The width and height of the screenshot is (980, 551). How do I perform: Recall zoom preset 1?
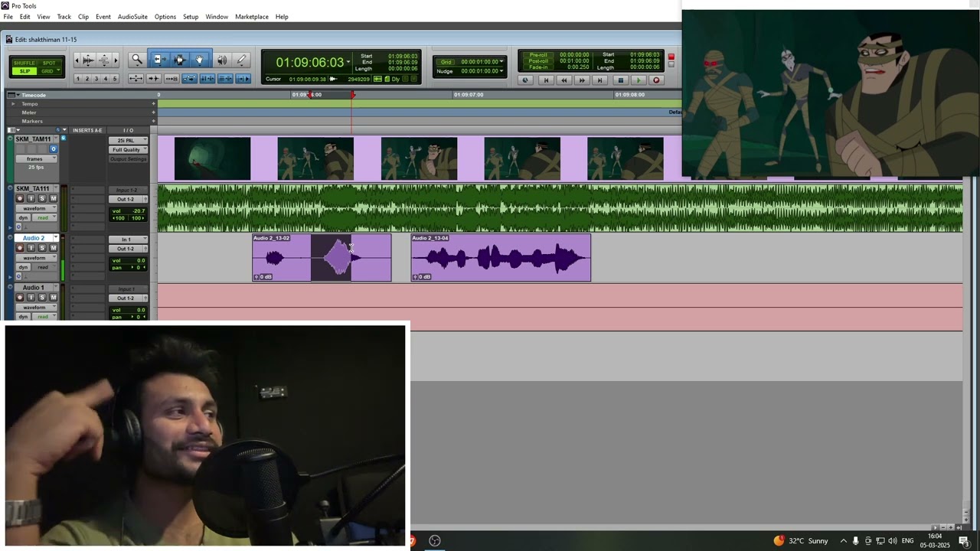click(77, 79)
